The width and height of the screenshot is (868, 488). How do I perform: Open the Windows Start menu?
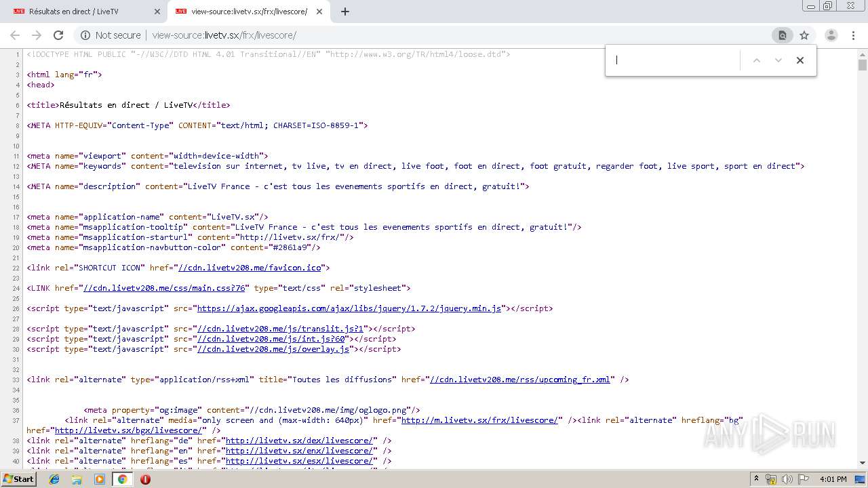tap(19, 479)
